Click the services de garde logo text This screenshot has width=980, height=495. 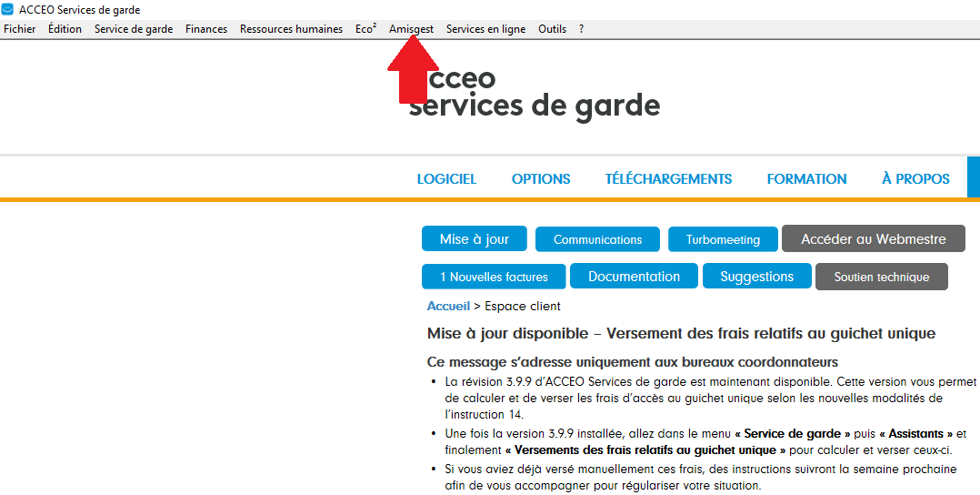(x=535, y=106)
